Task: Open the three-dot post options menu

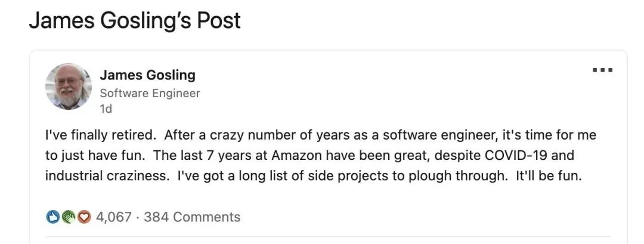Action: point(602,70)
